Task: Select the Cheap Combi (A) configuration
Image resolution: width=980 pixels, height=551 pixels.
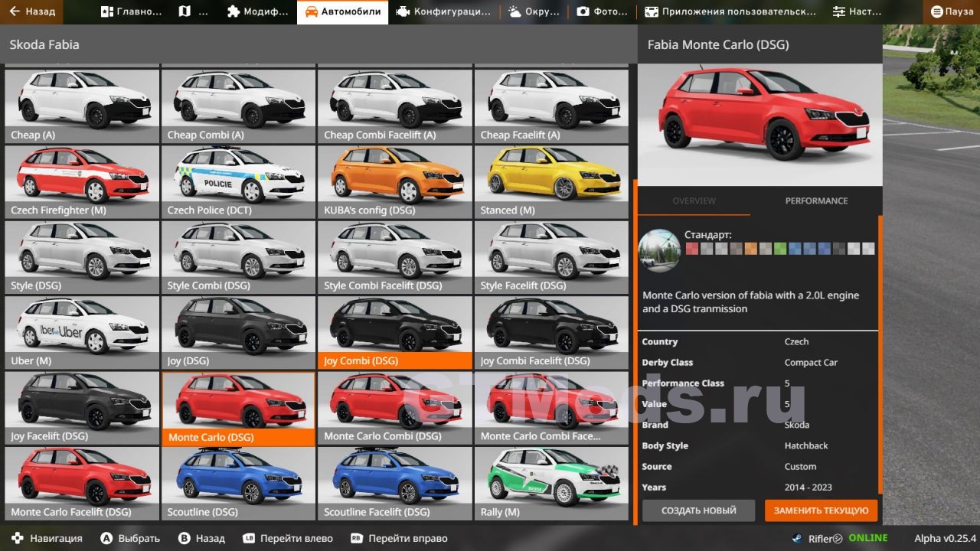Action: point(238,106)
